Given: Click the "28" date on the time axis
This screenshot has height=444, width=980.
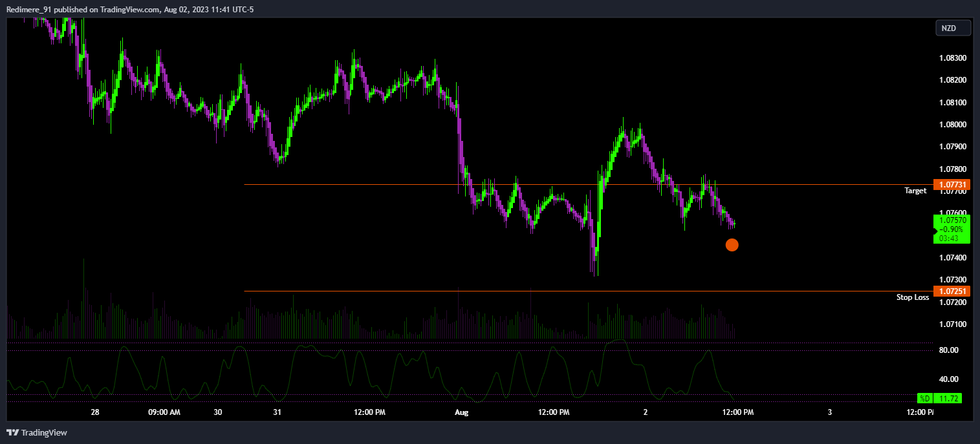Looking at the screenshot, I should point(95,412).
